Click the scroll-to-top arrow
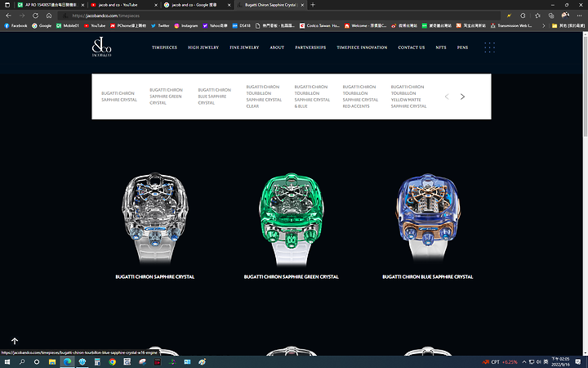The width and height of the screenshot is (588, 368). click(15, 341)
